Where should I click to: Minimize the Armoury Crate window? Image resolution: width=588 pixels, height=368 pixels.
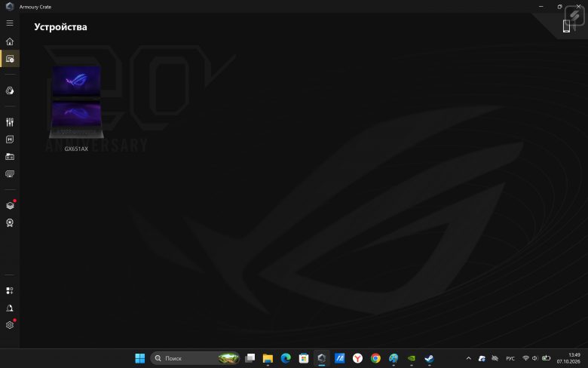coord(541,6)
